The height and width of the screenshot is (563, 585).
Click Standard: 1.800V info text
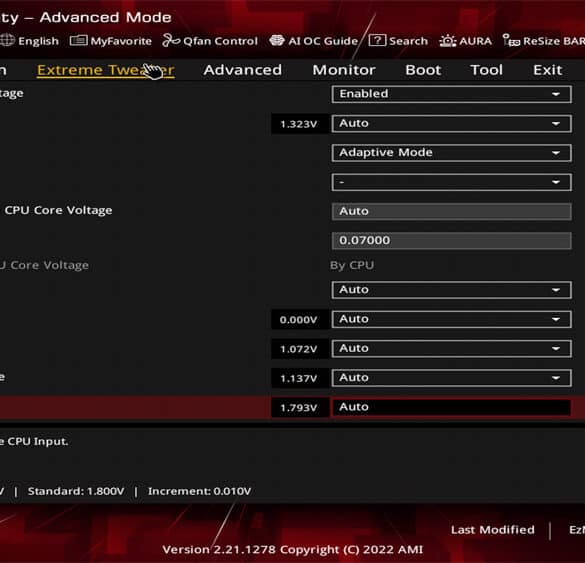[76, 491]
